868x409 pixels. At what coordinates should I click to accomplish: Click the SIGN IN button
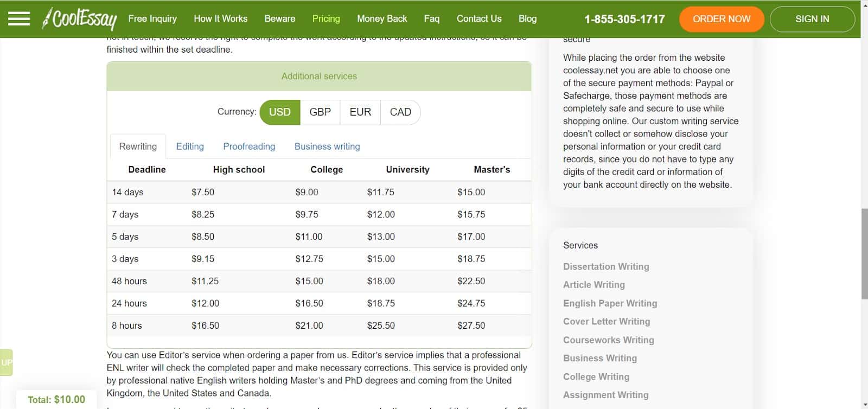click(x=812, y=19)
